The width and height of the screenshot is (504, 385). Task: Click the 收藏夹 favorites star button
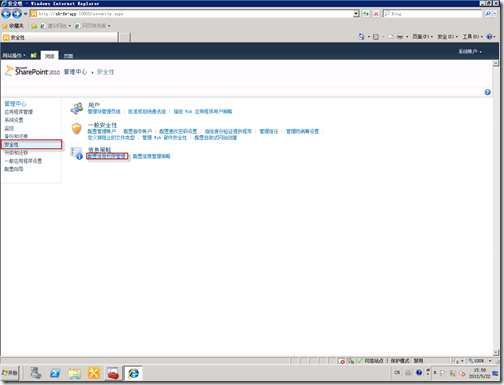tap(13, 26)
